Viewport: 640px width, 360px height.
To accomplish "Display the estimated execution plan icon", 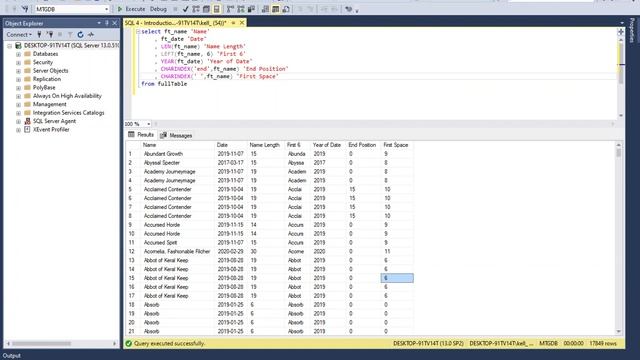I will click(196, 9).
